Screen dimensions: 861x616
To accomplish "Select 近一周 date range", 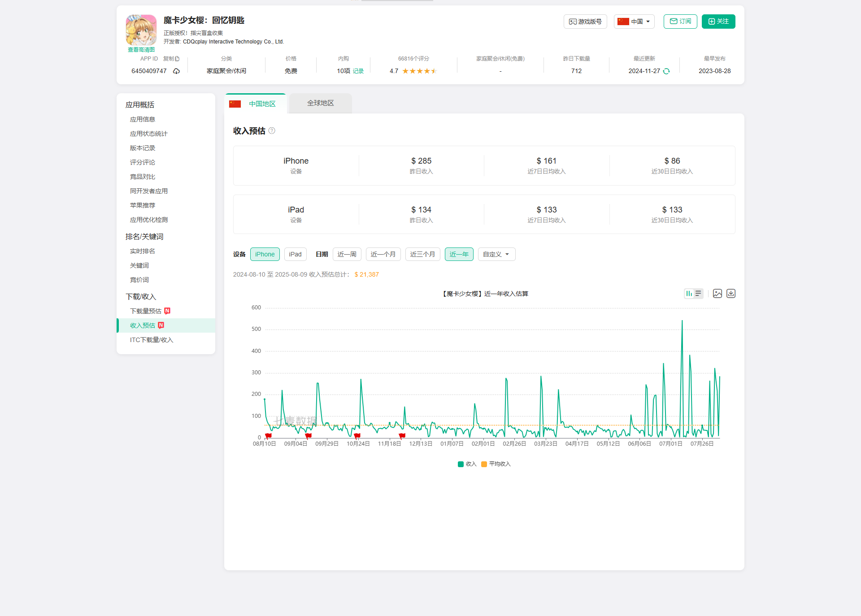I will (347, 254).
